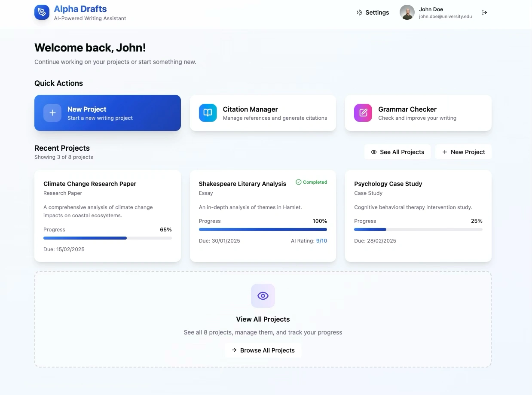Click the Case Study type label

click(368, 193)
